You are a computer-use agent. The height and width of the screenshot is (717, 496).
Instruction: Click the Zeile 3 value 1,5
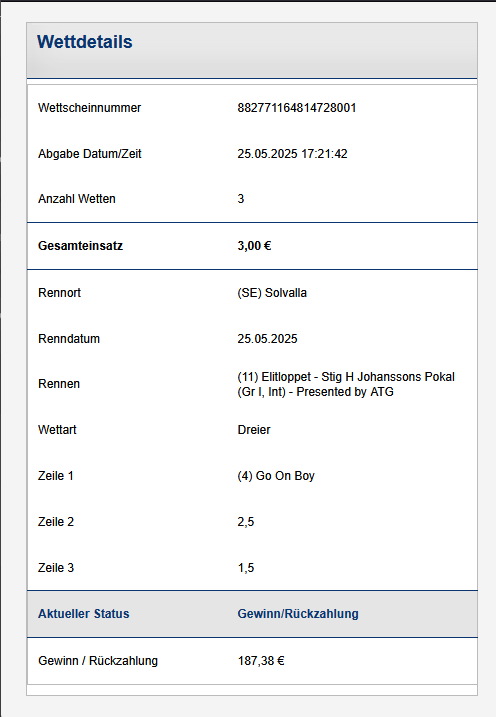point(246,568)
